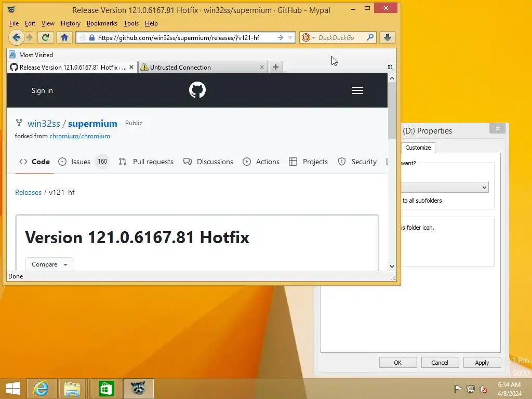This screenshot has width=532, height=399.
Task: Click the Discussions speech bubble icon
Action: 187,162
